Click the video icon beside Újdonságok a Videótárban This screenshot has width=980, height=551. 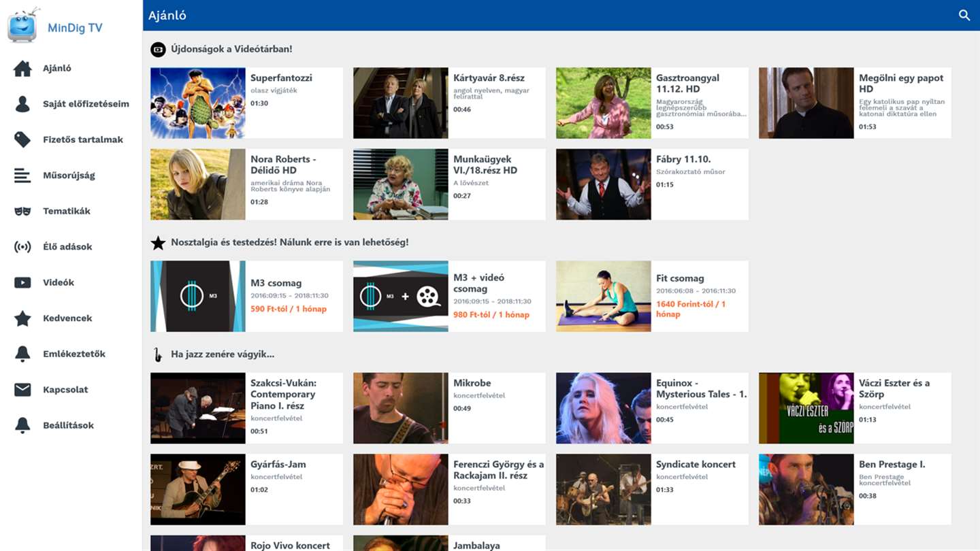coord(158,49)
